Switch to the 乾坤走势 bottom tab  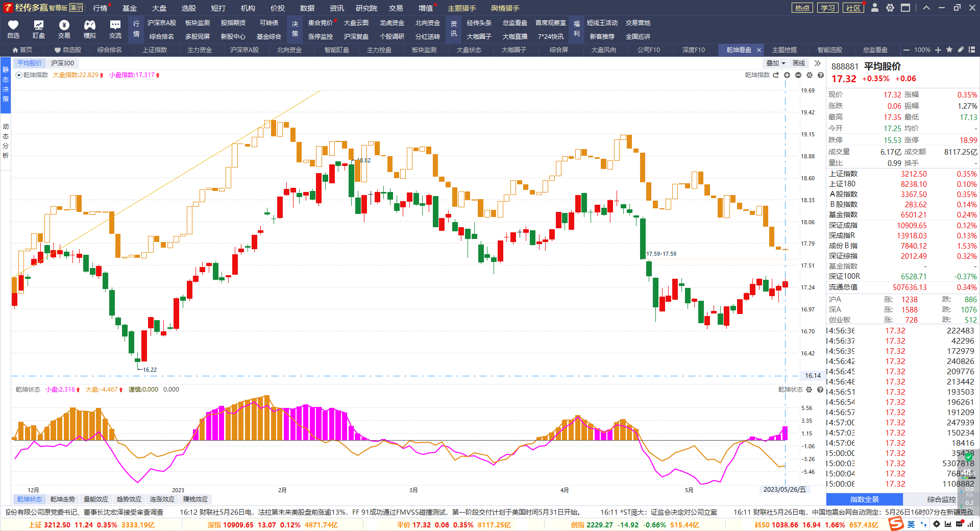(63, 499)
